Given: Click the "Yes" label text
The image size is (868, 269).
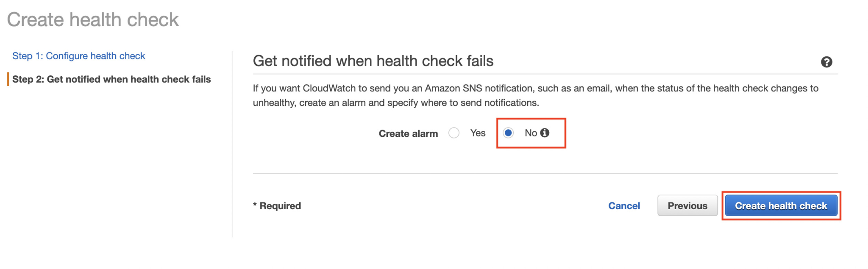Looking at the screenshot, I should click(x=478, y=133).
